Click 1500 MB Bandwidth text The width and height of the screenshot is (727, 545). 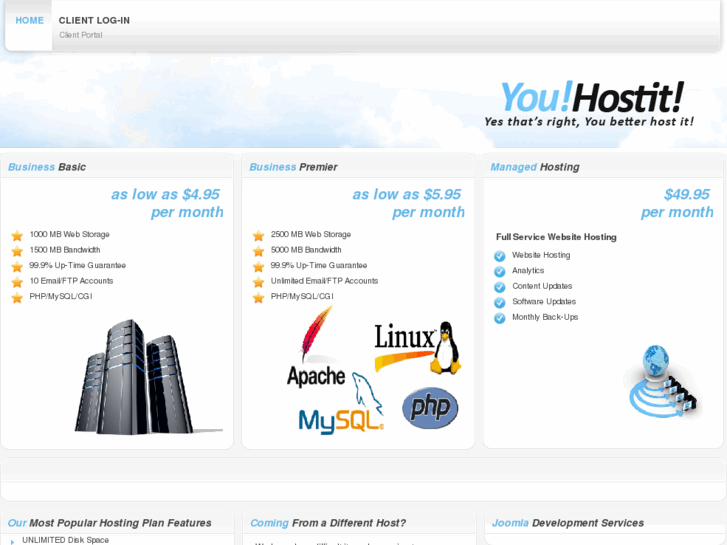click(65, 250)
